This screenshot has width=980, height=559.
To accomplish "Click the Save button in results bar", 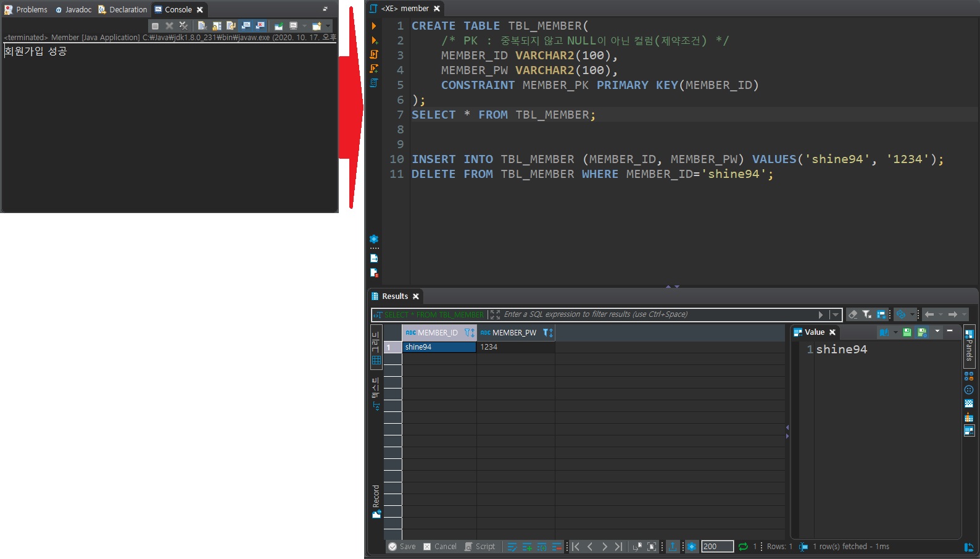I will (x=402, y=547).
